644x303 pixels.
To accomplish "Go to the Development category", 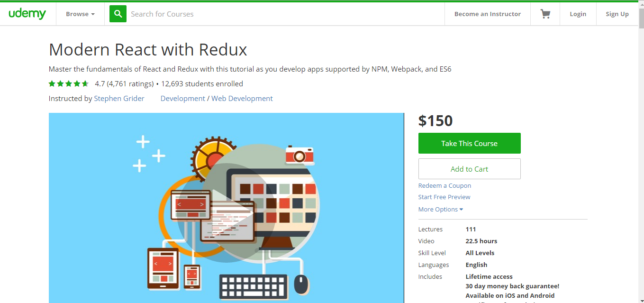I will tap(182, 98).
